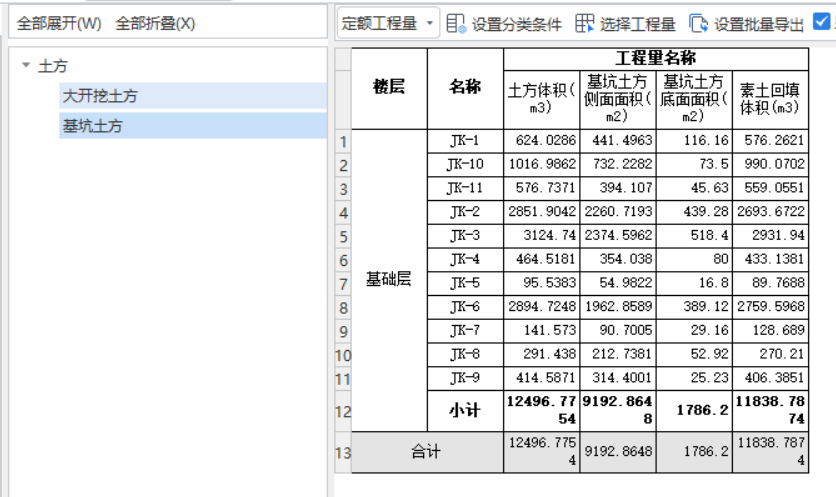Screen dimensions: 836x497
Task: Click the 楼层 column header
Action: [x=389, y=89]
